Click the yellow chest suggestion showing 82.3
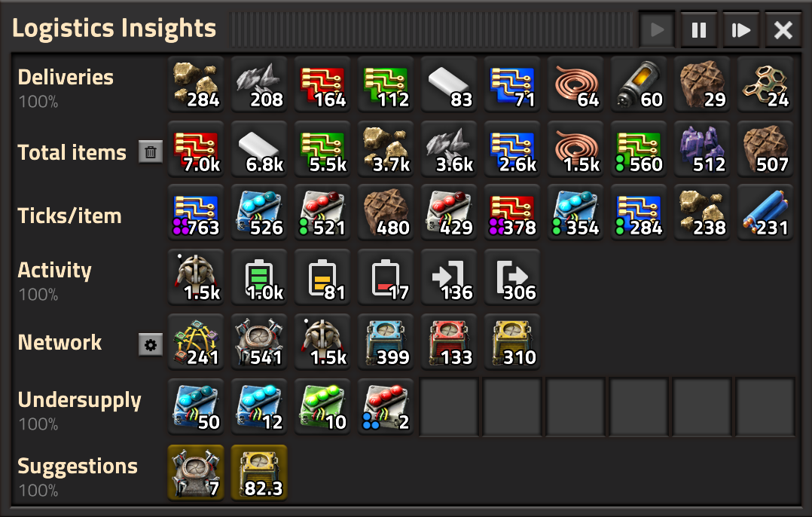This screenshot has width=812, height=517. tap(259, 473)
